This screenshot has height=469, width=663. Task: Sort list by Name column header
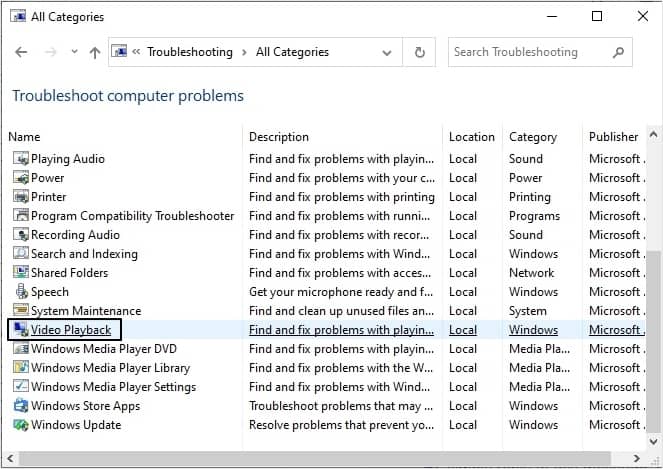click(24, 136)
